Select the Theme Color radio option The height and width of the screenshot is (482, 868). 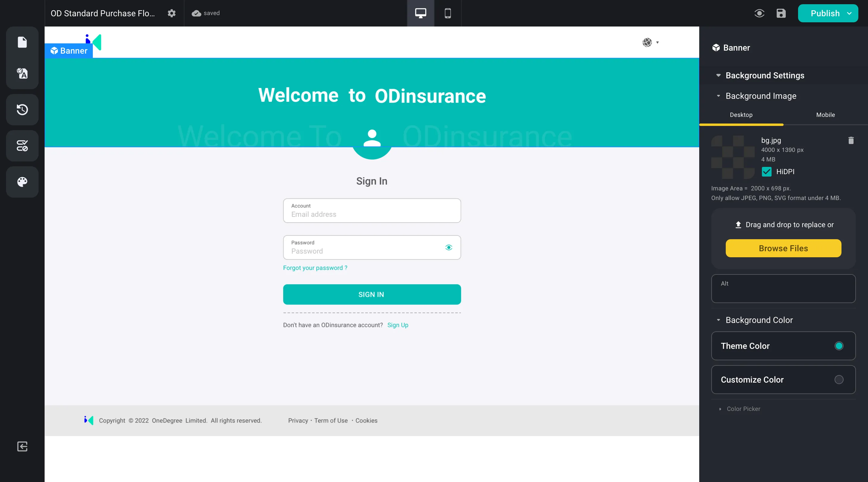point(839,346)
